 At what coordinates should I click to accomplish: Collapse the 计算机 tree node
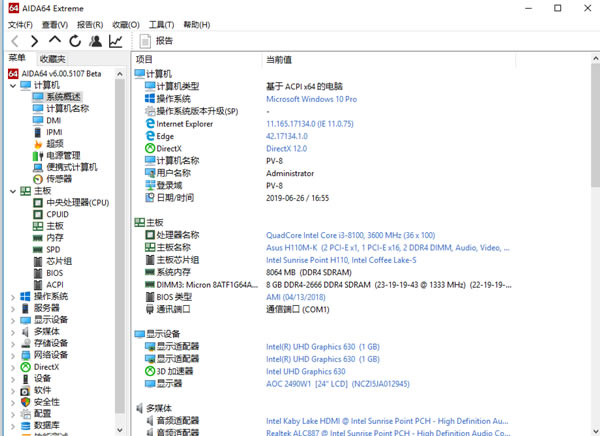tap(12, 85)
